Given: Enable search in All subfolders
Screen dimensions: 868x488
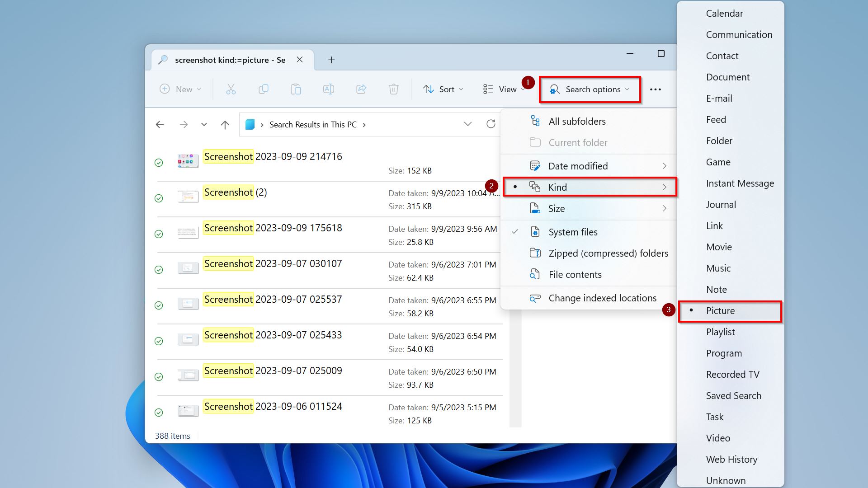Looking at the screenshot, I should pos(576,121).
